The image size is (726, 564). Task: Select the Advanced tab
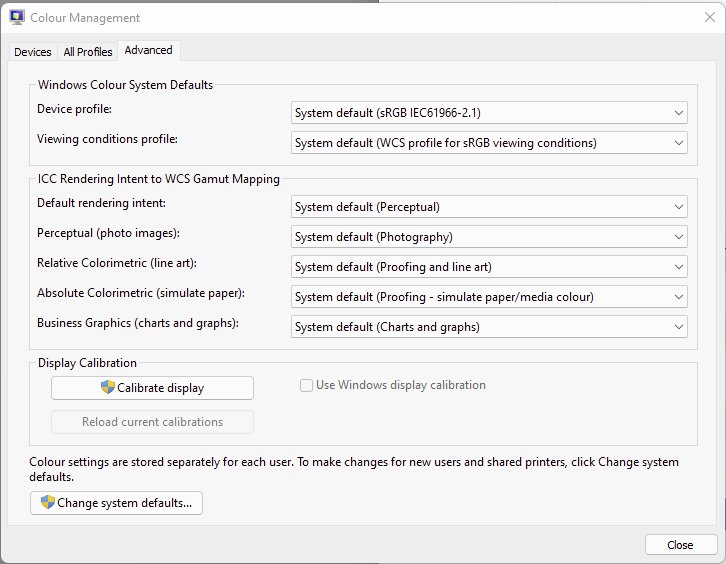pos(149,50)
